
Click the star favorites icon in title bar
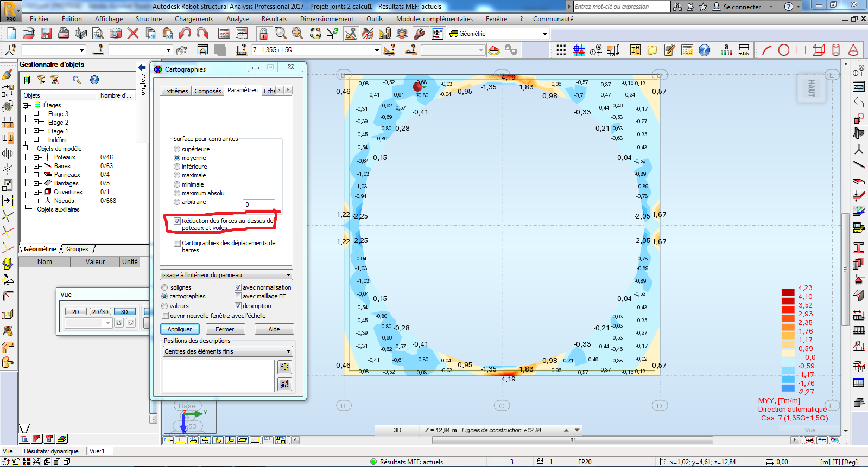[x=704, y=7]
